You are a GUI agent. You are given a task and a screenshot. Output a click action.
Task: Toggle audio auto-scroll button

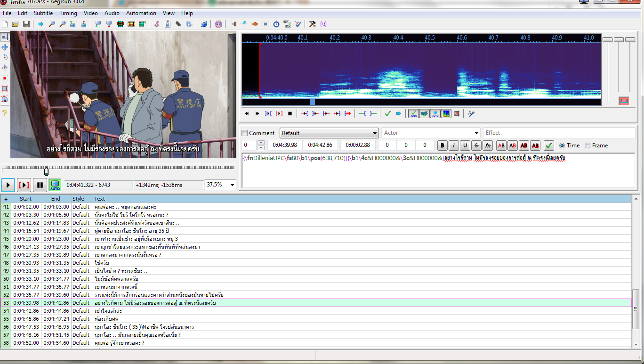pos(435,113)
